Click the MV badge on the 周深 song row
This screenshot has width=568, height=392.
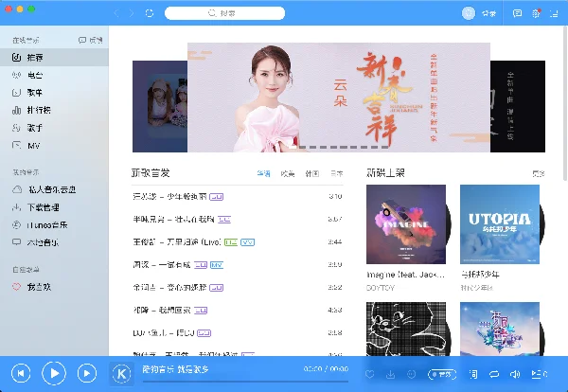(217, 265)
